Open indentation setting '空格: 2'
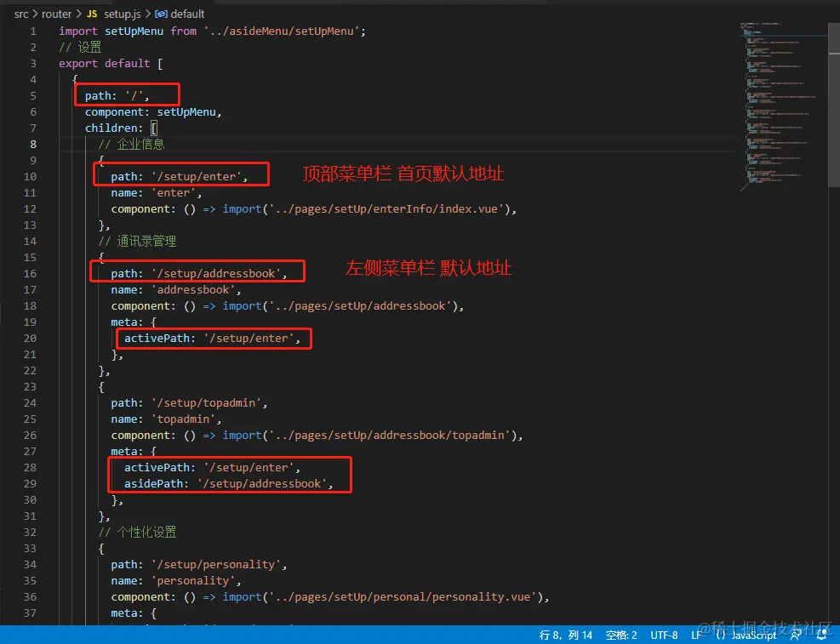This screenshot has width=840, height=644. [621, 635]
